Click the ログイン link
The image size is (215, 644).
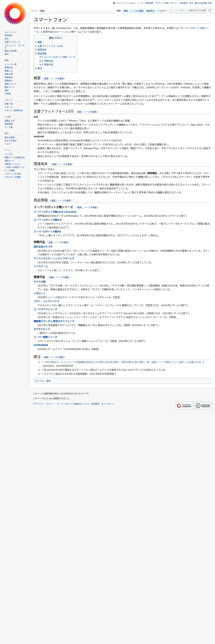pos(174,3)
